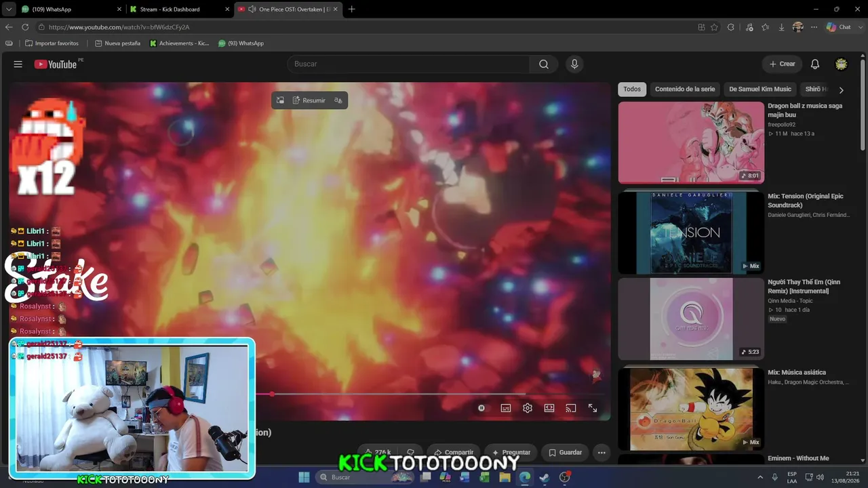Open the YouTube guide hamburger menu

pos(18,64)
